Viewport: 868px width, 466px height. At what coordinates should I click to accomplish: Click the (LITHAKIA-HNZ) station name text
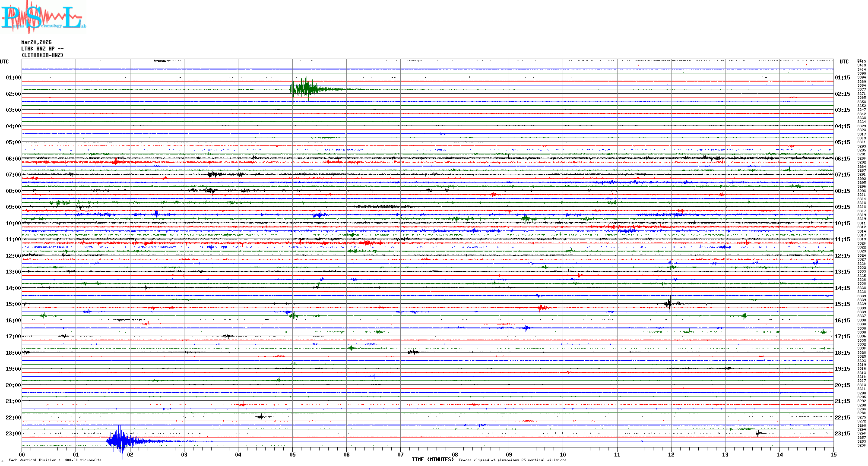[x=43, y=55]
